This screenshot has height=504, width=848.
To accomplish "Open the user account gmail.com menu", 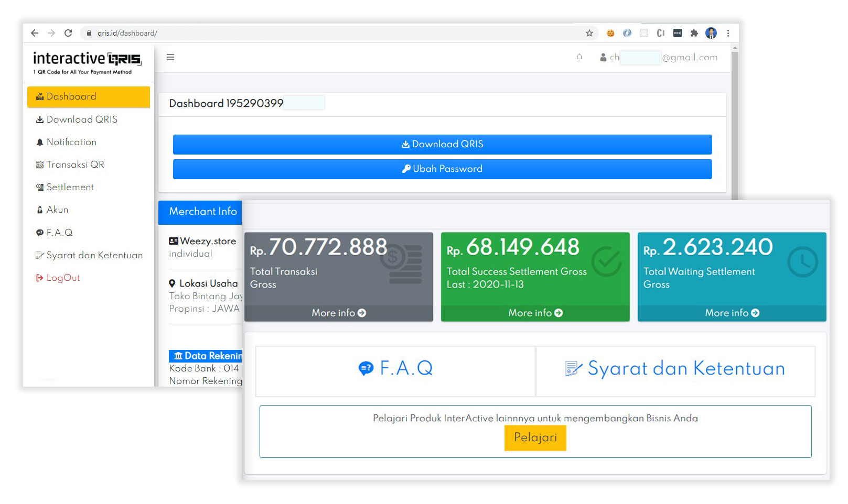I will [x=659, y=57].
